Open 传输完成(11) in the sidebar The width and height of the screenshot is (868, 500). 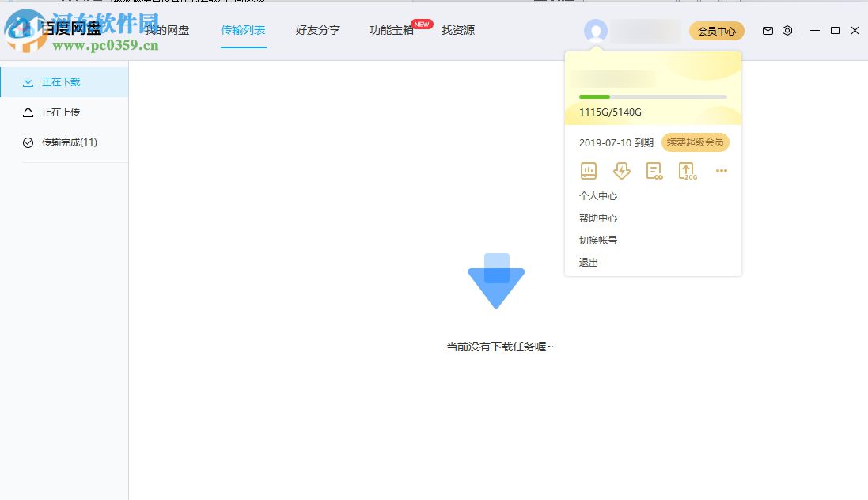(x=70, y=142)
